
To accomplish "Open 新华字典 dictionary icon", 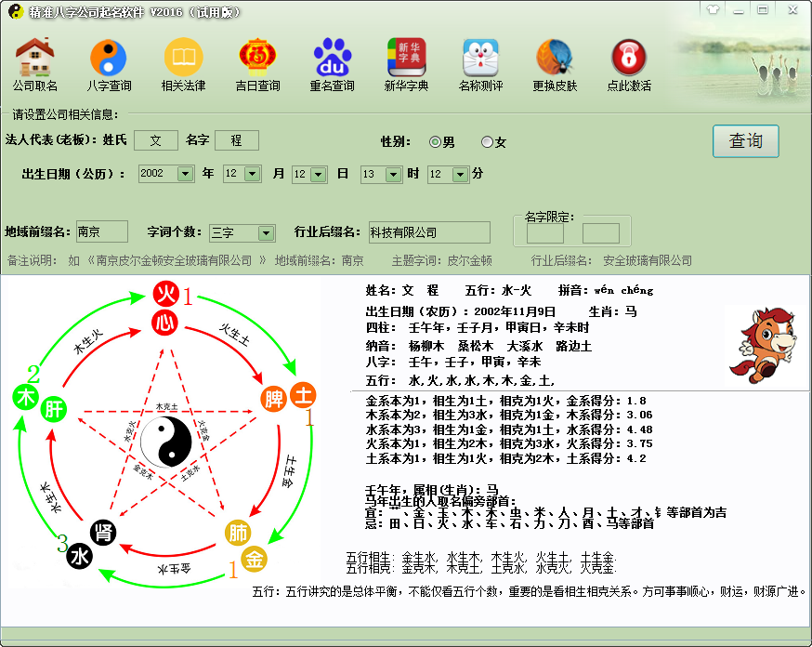I will tap(406, 58).
